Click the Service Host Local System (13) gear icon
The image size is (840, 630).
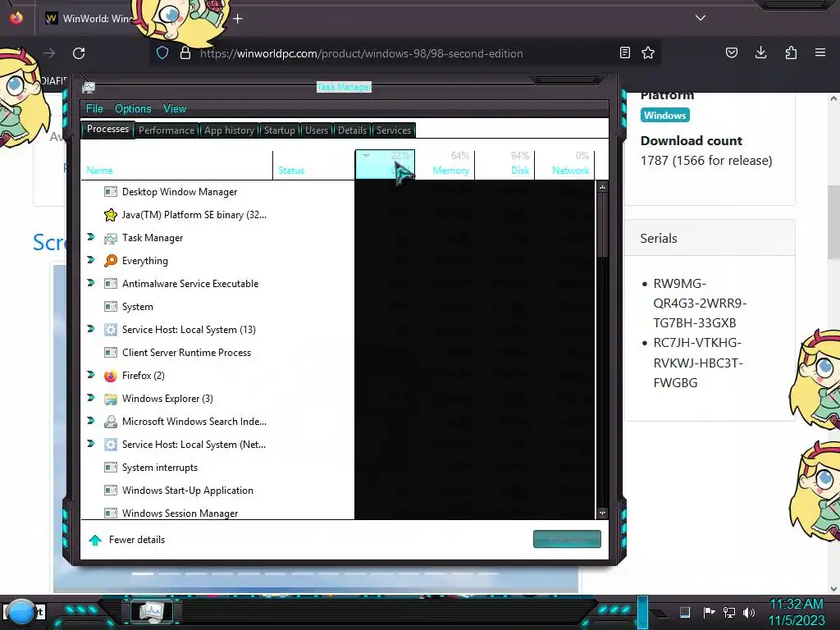coord(111,330)
